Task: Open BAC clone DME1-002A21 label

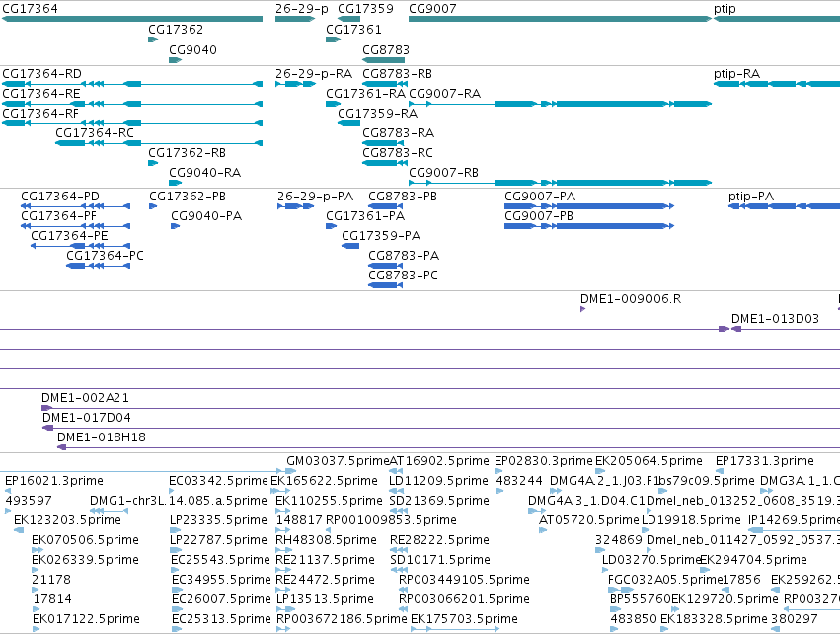Action: pos(85,398)
